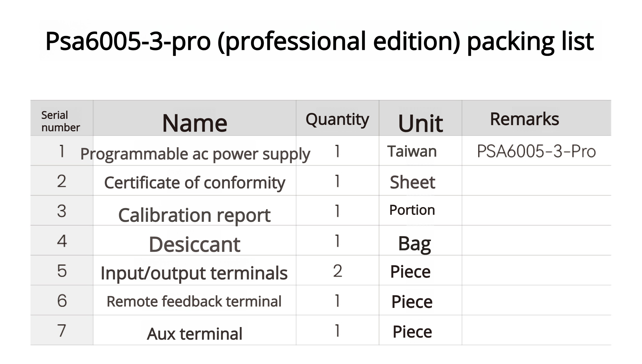Select the Input/output terminals cell
Image resolution: width=642 pixels, height=364 pixels.
pyautogui.click(x=194, y=273)
